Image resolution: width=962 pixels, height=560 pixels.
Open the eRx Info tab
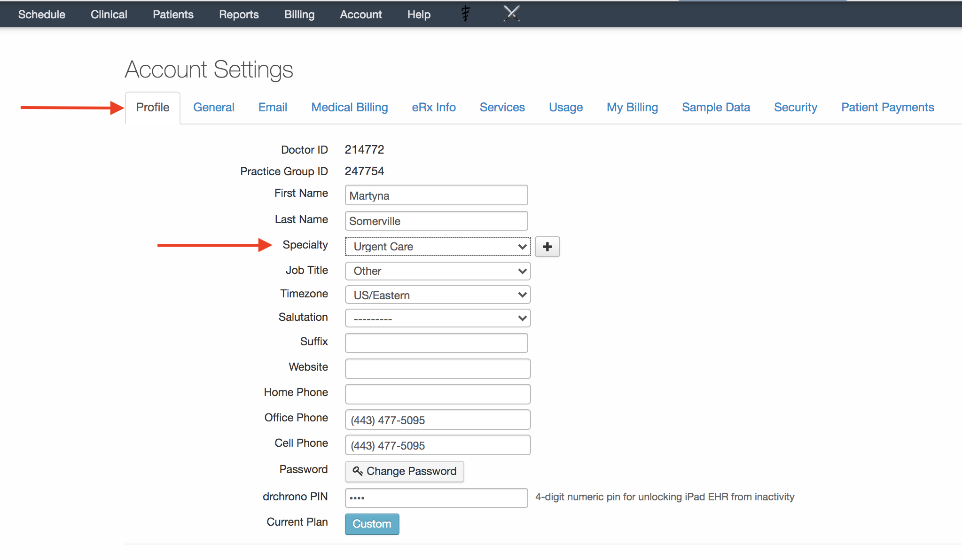coord(434,108)
